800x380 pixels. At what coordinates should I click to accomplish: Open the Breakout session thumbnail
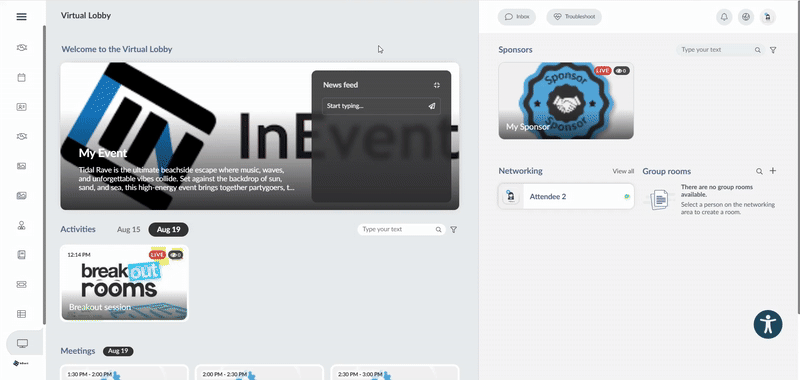point(124,283)
